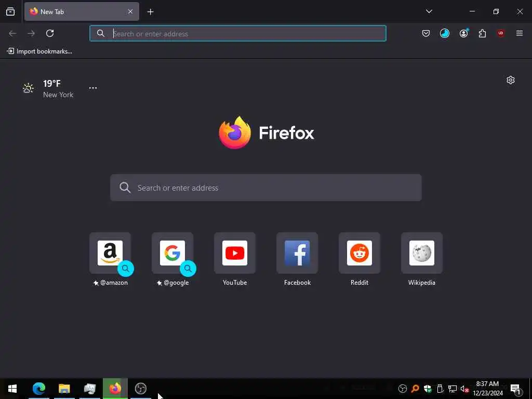
Task: Open the Windows Start menu
Action: (12, 389)
